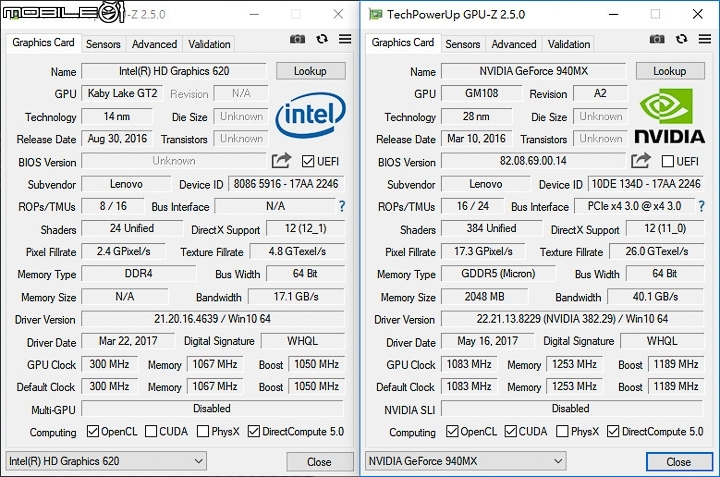Switch to Sensors tab in NVIDIA window
Screen dimensions: 720x477
point(462,44)
